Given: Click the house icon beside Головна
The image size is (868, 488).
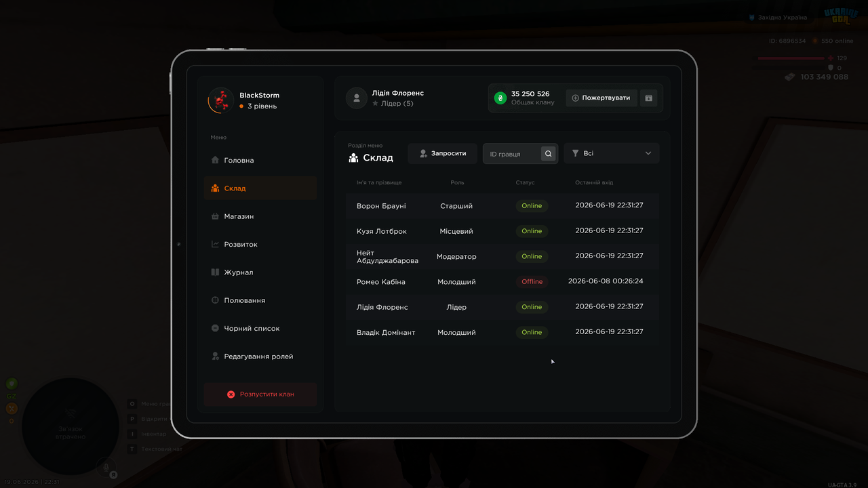Looking at the screenshot, I should [x=215, y=160].
